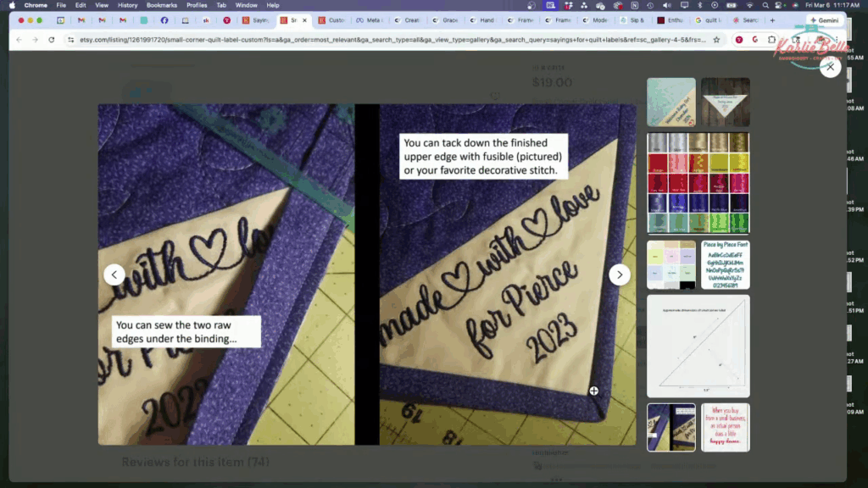Click the main quilt label photo
Viewport: 868px width, 488px height.
click(367, 274)
